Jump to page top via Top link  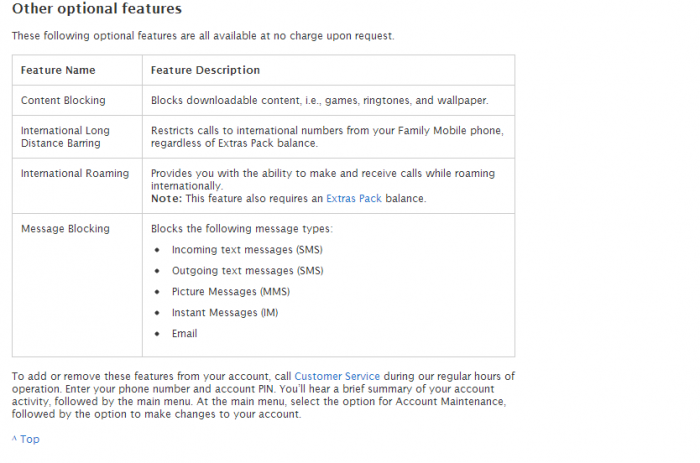point(26,439)
